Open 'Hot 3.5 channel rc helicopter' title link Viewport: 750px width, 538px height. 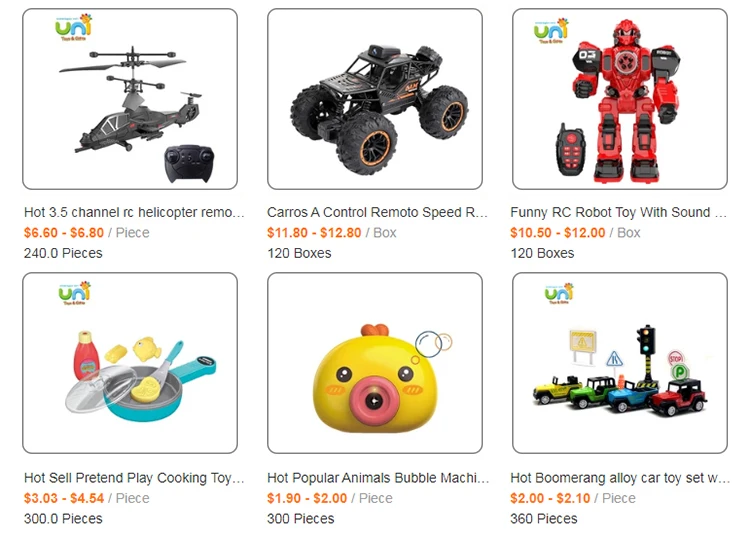tap(134, 212)
